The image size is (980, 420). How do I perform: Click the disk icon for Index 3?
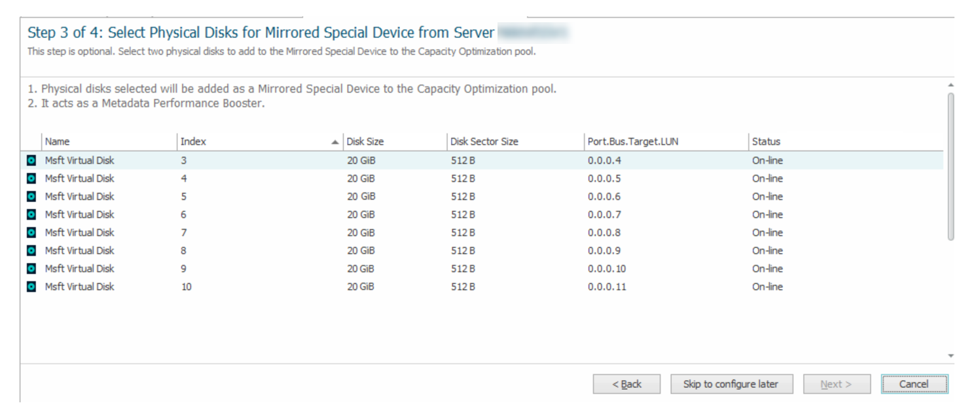pos(31,160)
